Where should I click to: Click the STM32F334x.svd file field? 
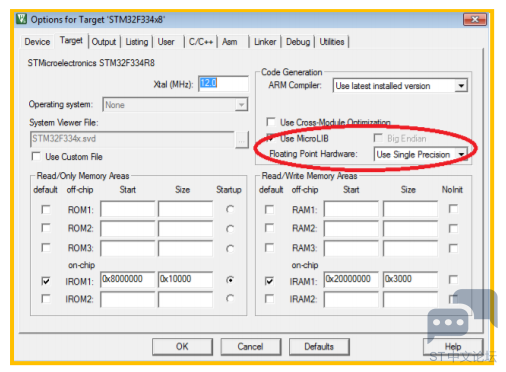tap(132, 139)
